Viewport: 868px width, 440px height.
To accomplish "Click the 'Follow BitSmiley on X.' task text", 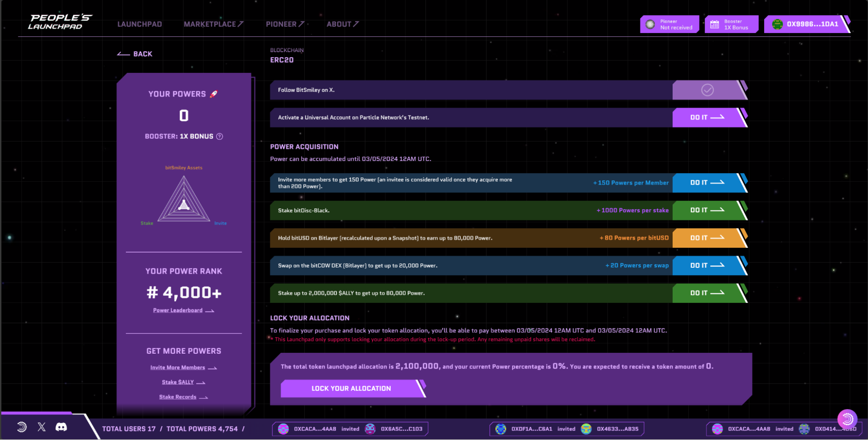I will click(306, 90).
